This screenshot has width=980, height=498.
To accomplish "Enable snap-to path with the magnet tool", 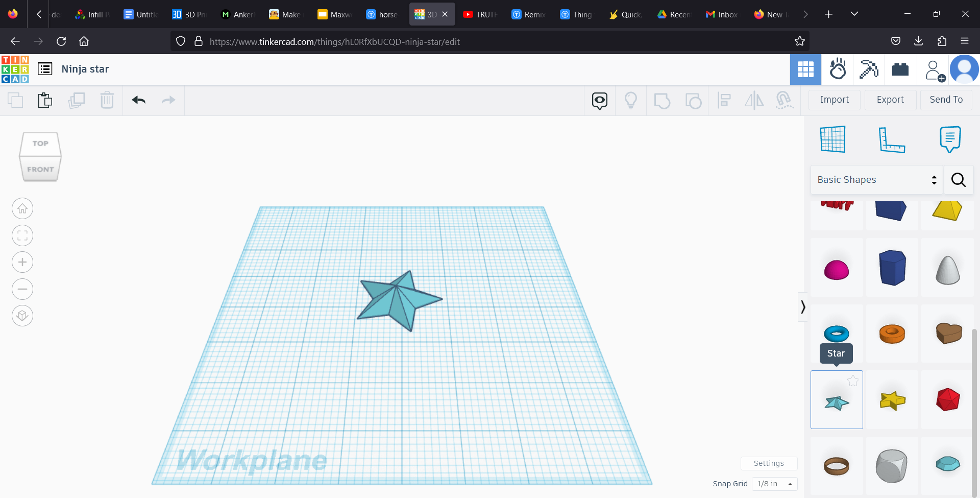I will tap(785, 100).
